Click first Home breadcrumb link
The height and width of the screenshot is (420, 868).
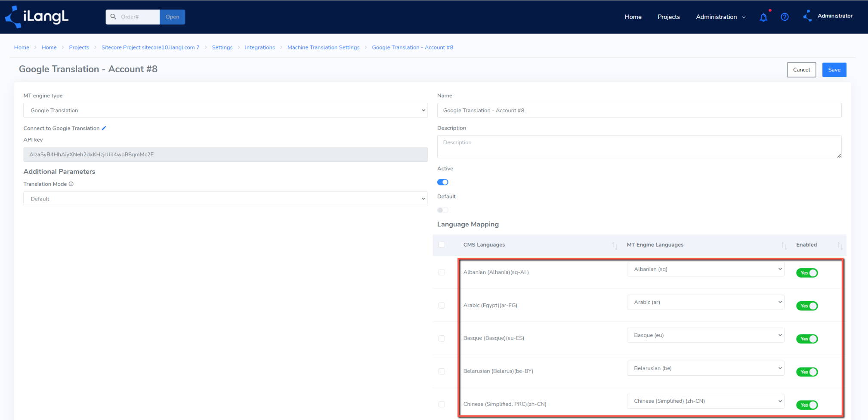(22, 47)
